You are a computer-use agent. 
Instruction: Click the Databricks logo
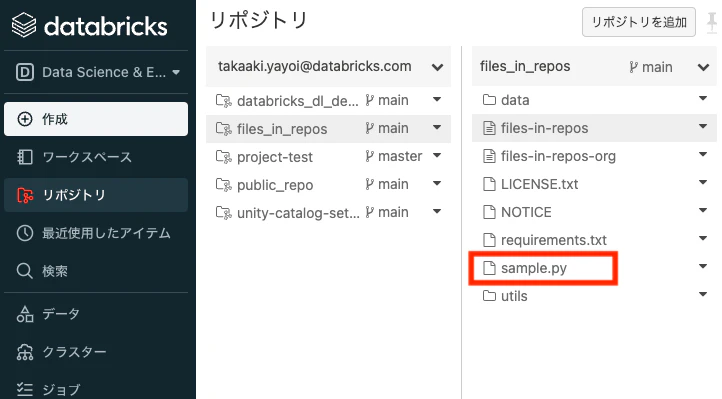coord(89,25)
